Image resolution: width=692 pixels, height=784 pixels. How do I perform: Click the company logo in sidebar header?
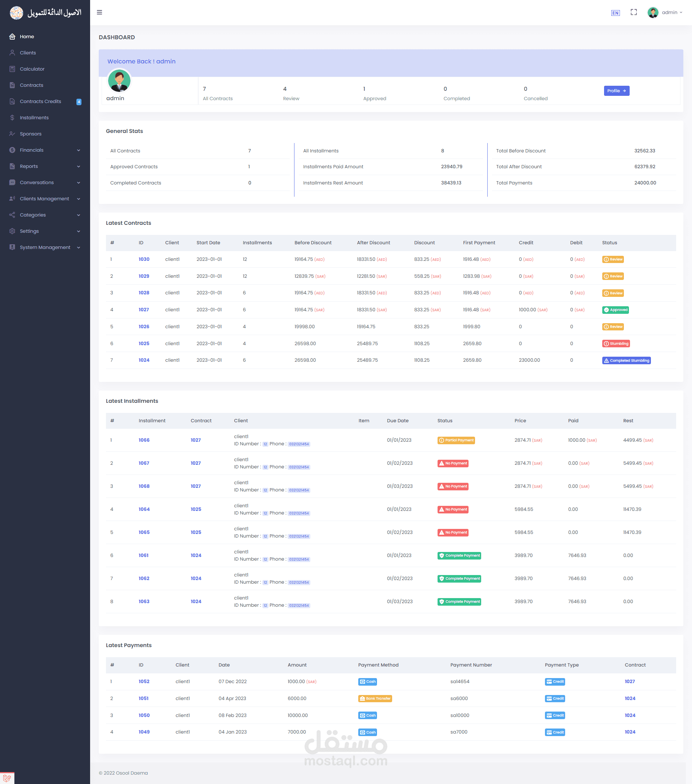(x=45, y=13)
